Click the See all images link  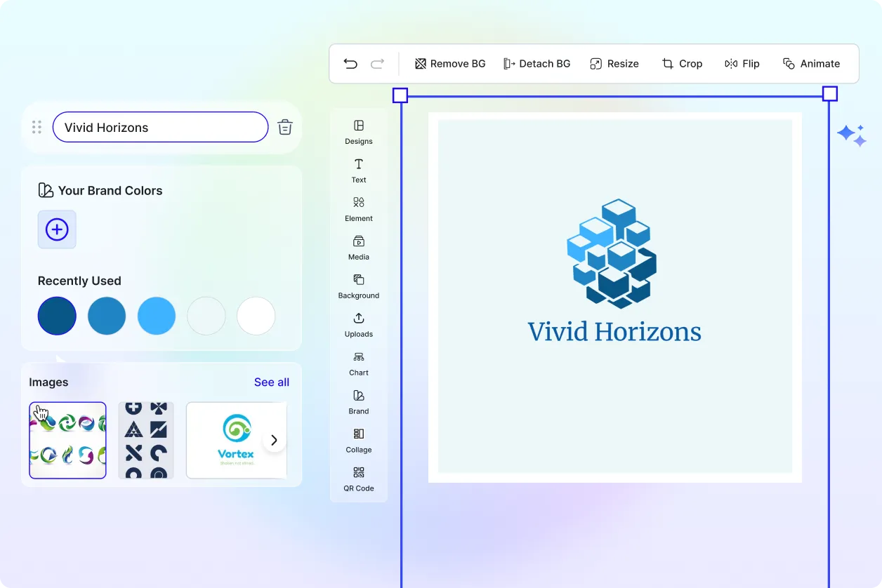[x=271, y=382]
